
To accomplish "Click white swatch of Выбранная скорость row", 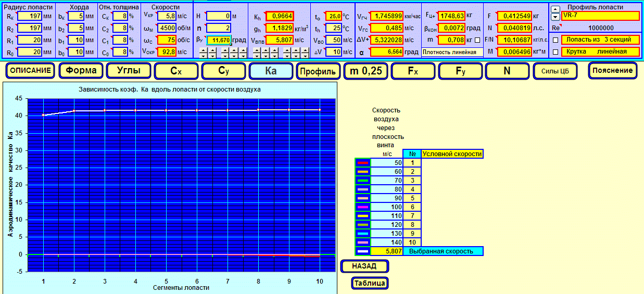I will click(x=363, y=251).
